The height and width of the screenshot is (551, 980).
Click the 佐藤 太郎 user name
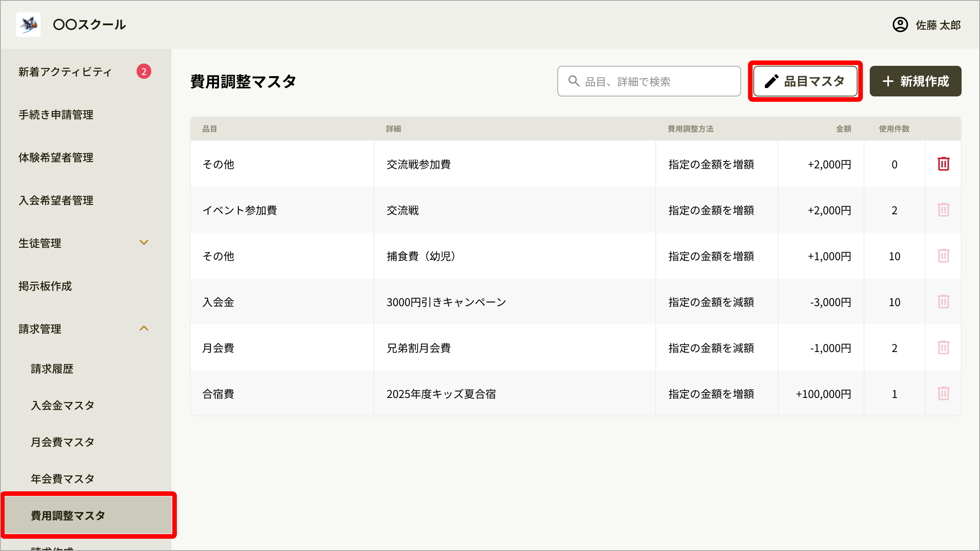pos(938,25)
